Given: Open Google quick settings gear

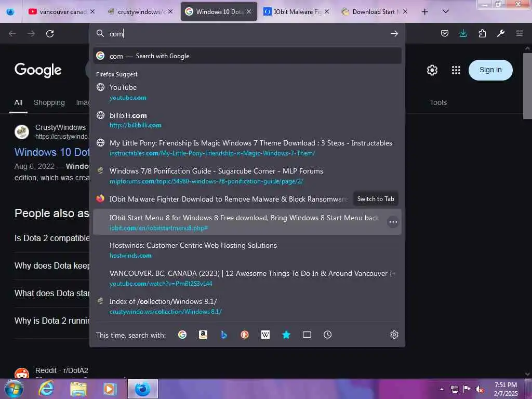Looking at the screenshot, I should pos(432,70).
